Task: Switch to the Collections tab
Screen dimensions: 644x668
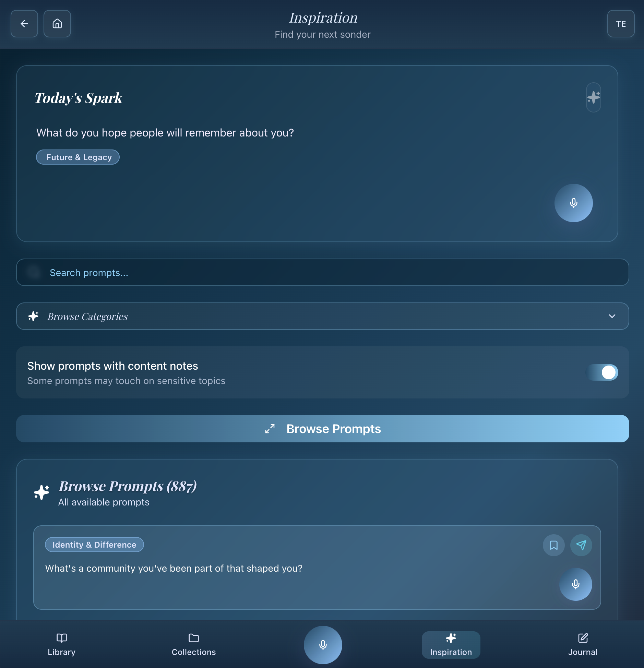Action: pyautogui.click(x=194, y=645)
